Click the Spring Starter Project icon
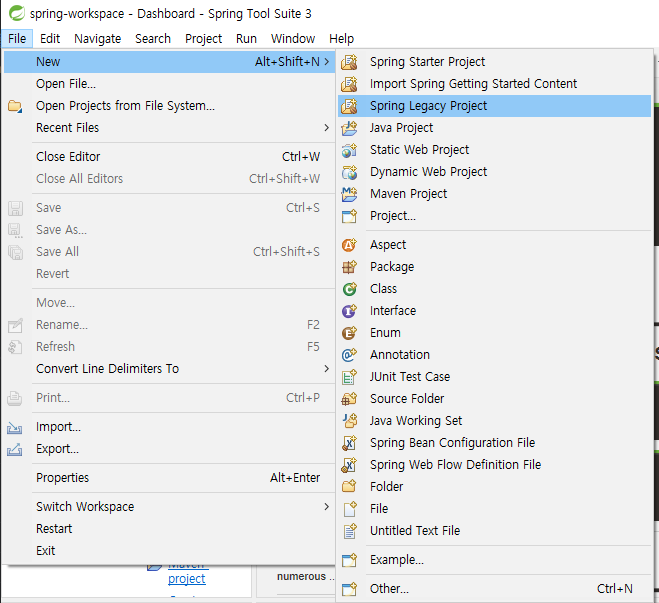This screenshot has height=603, width=659. click(x=349, y=62)
